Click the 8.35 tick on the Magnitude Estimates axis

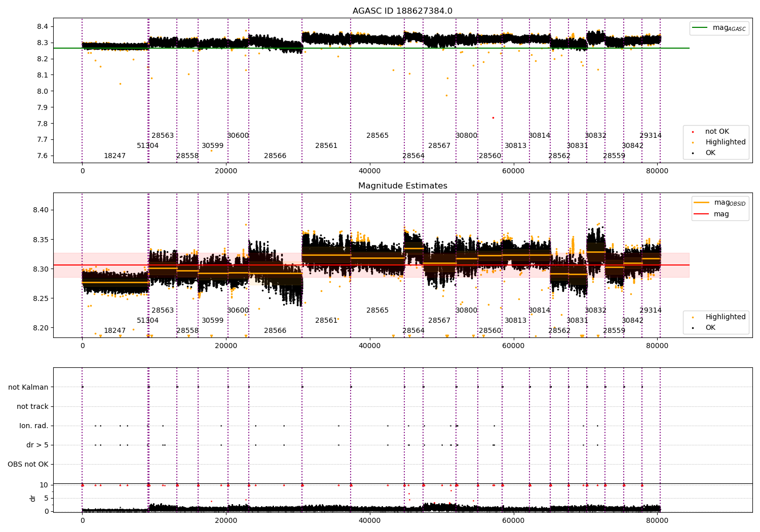coord(41,240)
